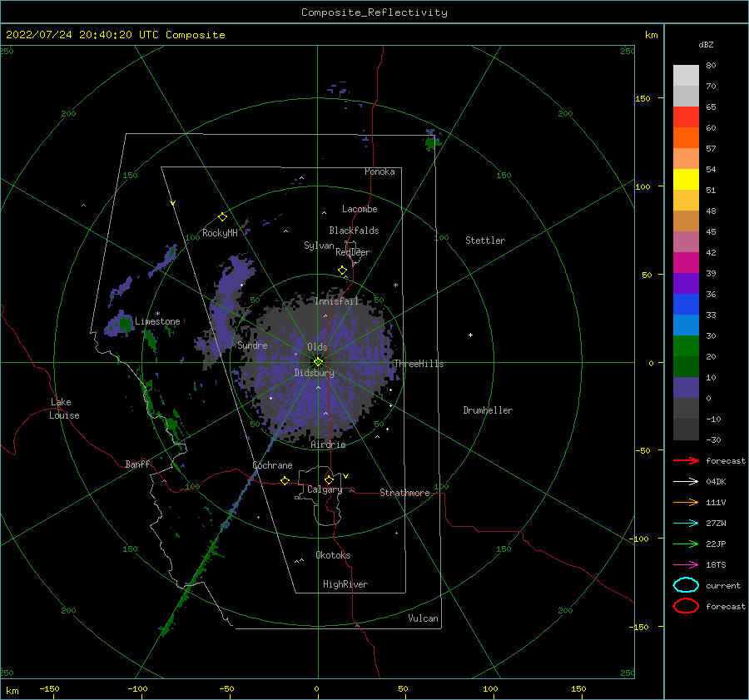Click the red forecast ellipse icon
The image size is (749, 700).
pyautogui.click(x=686, y=606)
